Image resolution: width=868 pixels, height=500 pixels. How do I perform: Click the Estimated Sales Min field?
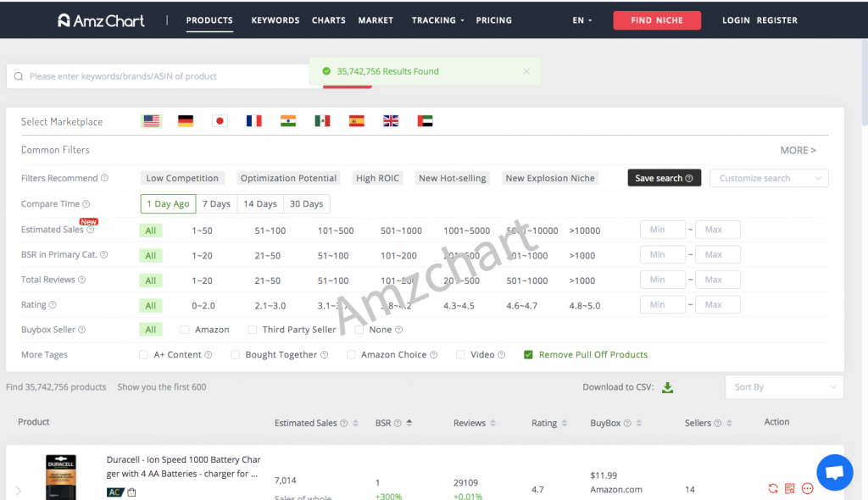pyautogui.click(x=663, y=230)
